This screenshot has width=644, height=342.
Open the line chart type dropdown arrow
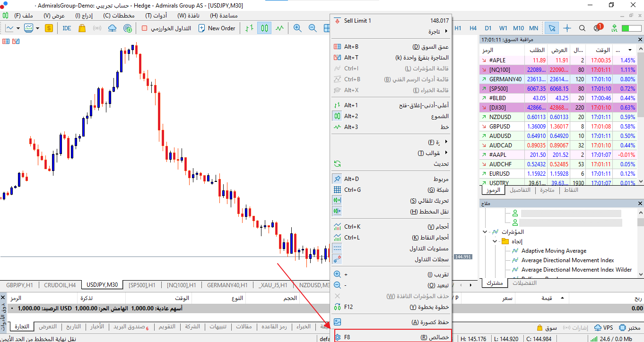18,28
